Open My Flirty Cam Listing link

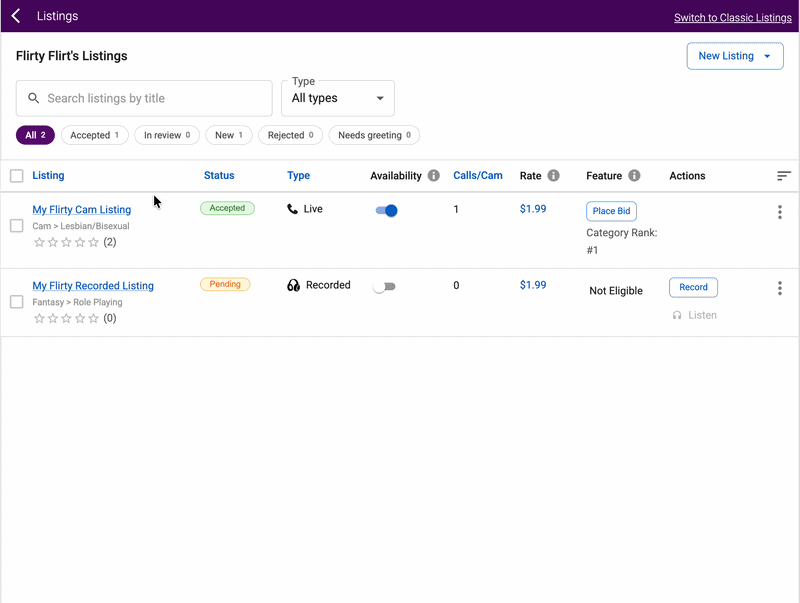[82, 209]
